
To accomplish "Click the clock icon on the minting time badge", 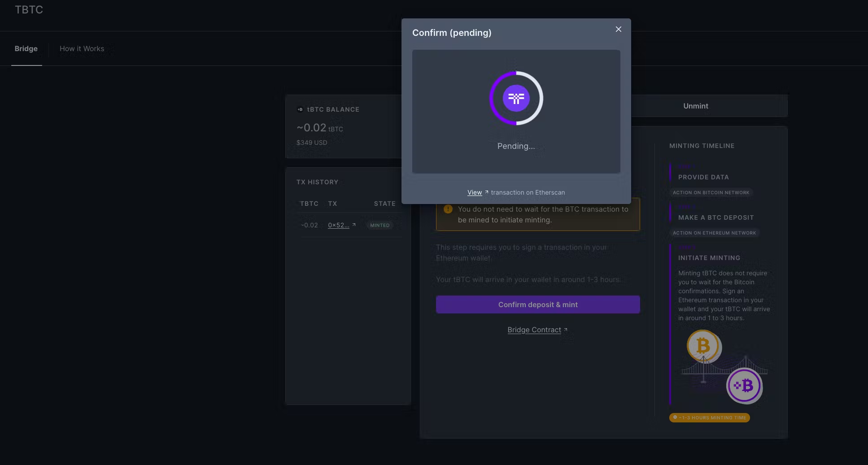I will coord(675,417).
